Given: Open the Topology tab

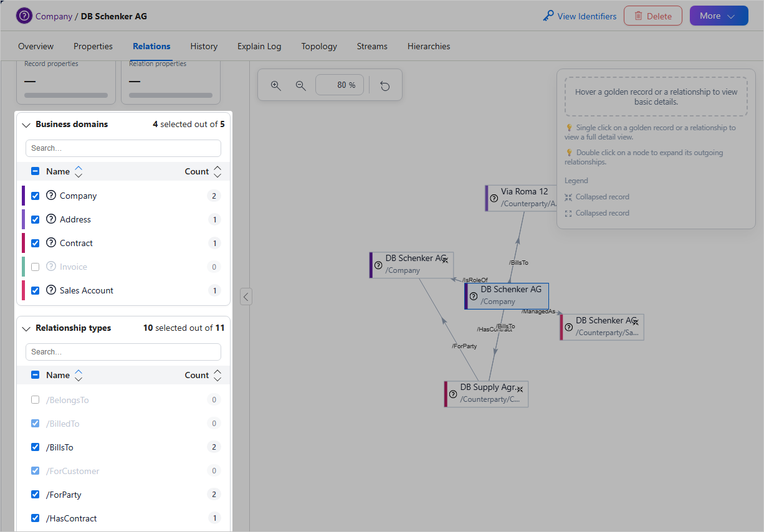Looking at the screenshot, I should (x=319, y=46).
